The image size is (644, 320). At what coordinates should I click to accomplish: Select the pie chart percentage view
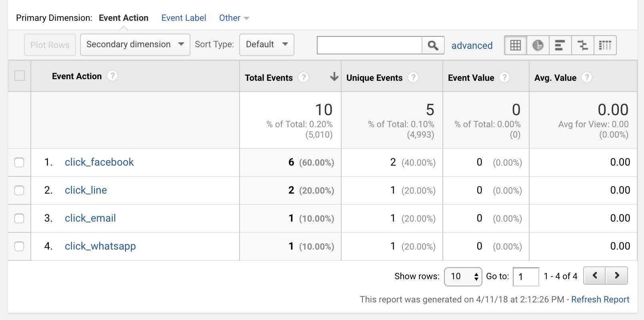point(538,45)
